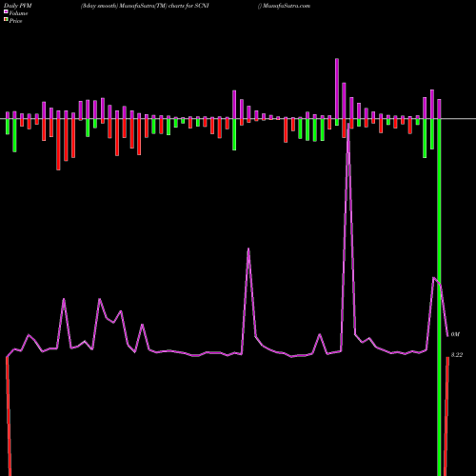This screenshot has width=476, height=476.
Task: Select the Volume legend label
Action: point(18,13)
